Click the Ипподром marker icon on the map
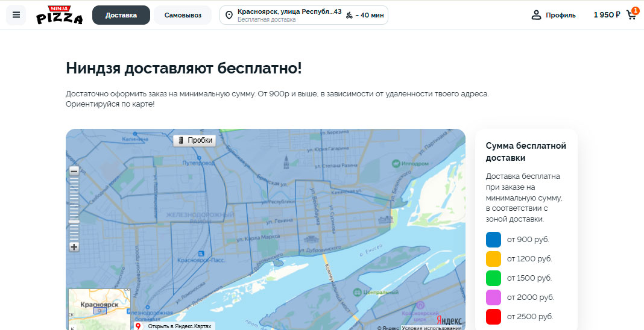This screenshot has width=644, height=330. (x=396, y=164)
